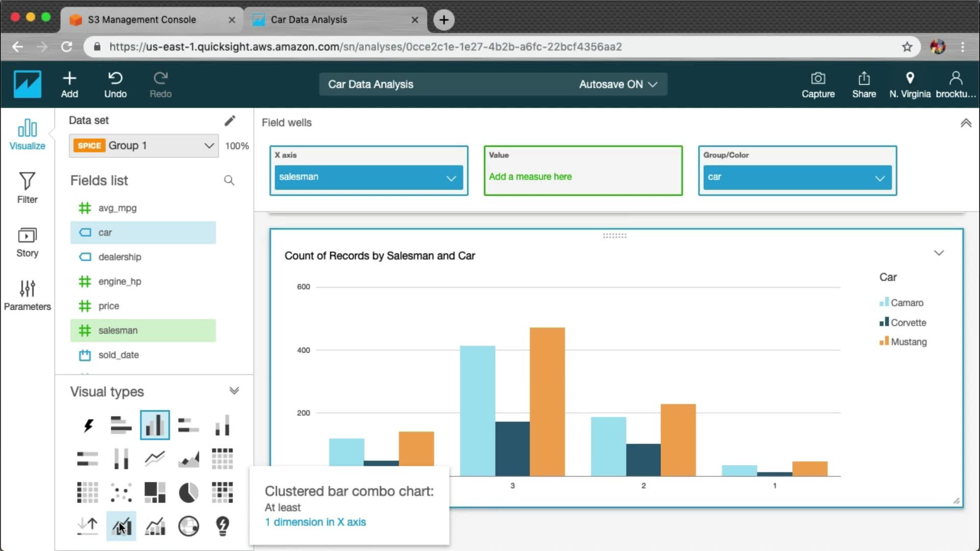The height and width of the screenshot is (551, 980).
Task: Click the pencil icon to edit data set
Action: [230, 120]
